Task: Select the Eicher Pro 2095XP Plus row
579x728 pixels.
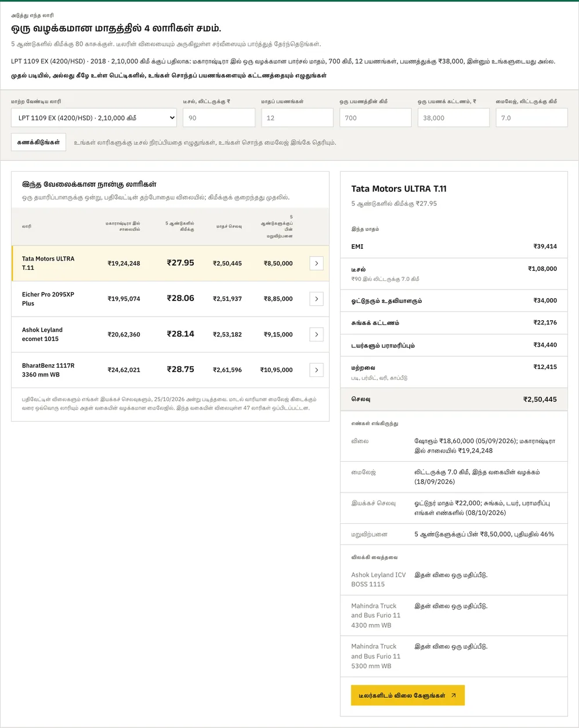Action: [x=171, y=299]
